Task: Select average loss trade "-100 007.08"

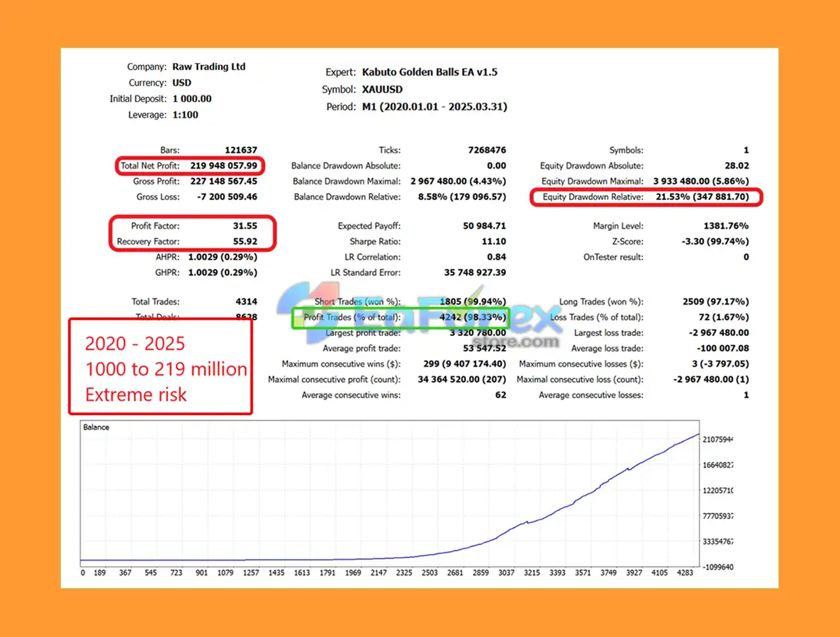Action: (723, 348)
